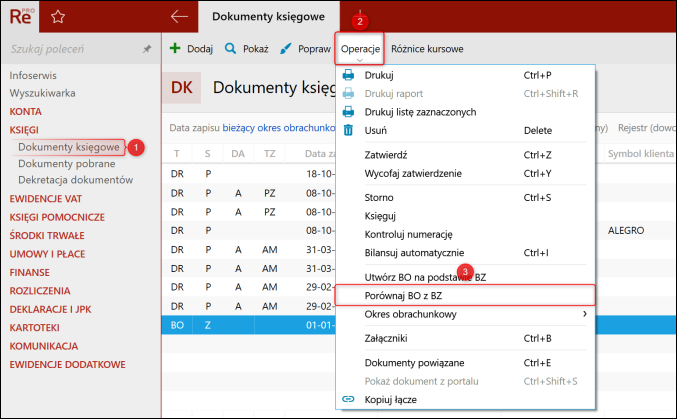Expand the FINANSE section
Viewport: 677px width, 419px height.
30,273
